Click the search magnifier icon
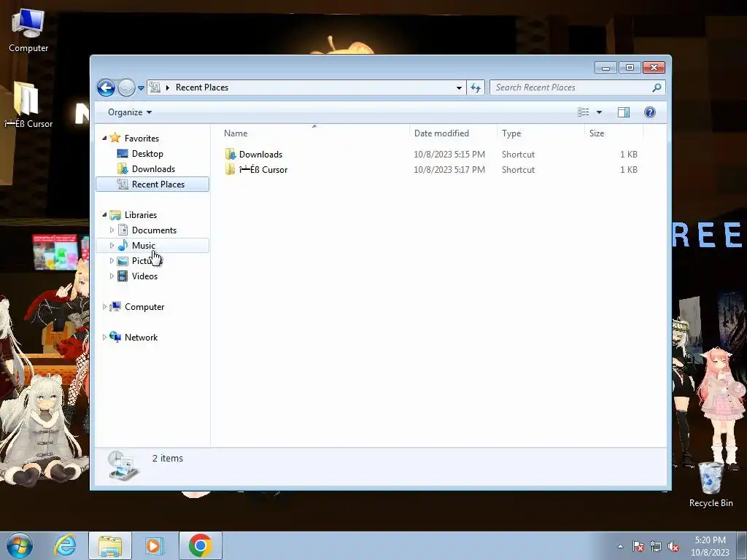The height and width of the screenshot is (560, 747). [x=657, y=87]
